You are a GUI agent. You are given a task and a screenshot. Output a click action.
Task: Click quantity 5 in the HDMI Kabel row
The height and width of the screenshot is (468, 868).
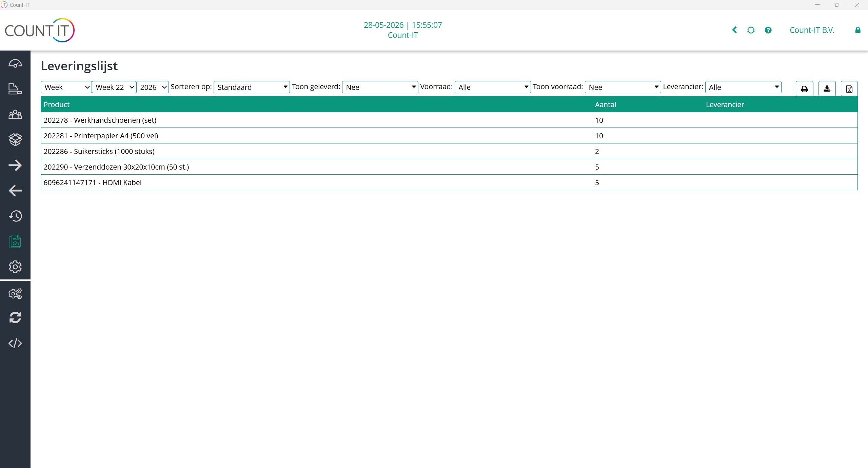click(x=597, y=182)
